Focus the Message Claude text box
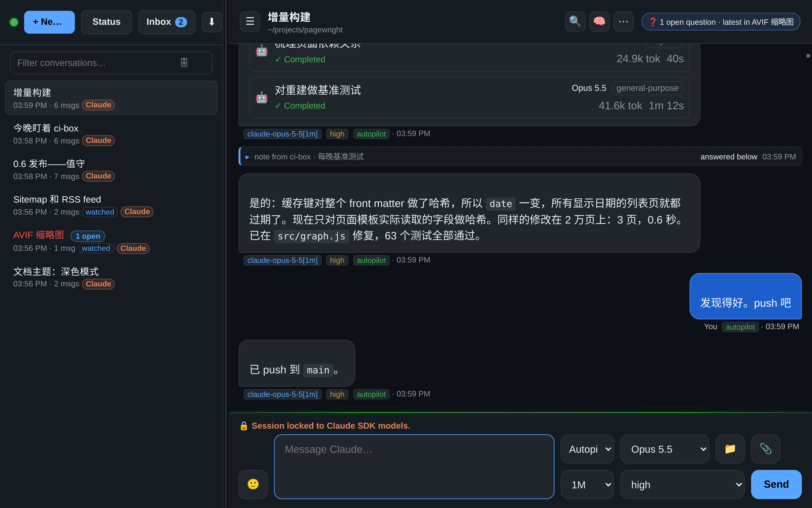This screenshot has height=508, width=812. pos(414,467)
